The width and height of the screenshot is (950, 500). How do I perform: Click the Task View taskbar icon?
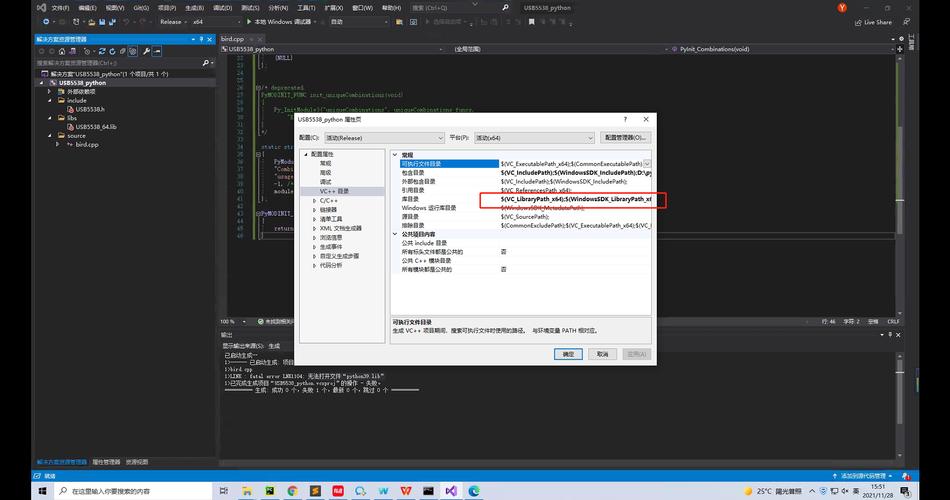click(224, 491)
